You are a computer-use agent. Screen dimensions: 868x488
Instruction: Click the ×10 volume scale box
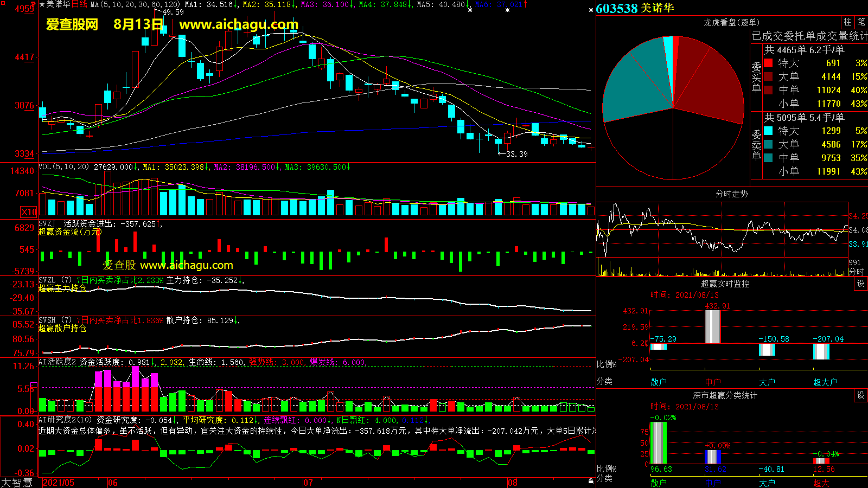[x=29, y=212]
